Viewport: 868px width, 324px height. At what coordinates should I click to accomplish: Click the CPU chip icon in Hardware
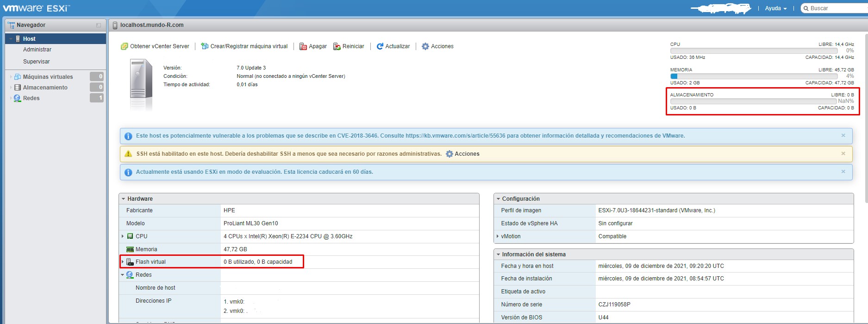(x=130, y=236)
